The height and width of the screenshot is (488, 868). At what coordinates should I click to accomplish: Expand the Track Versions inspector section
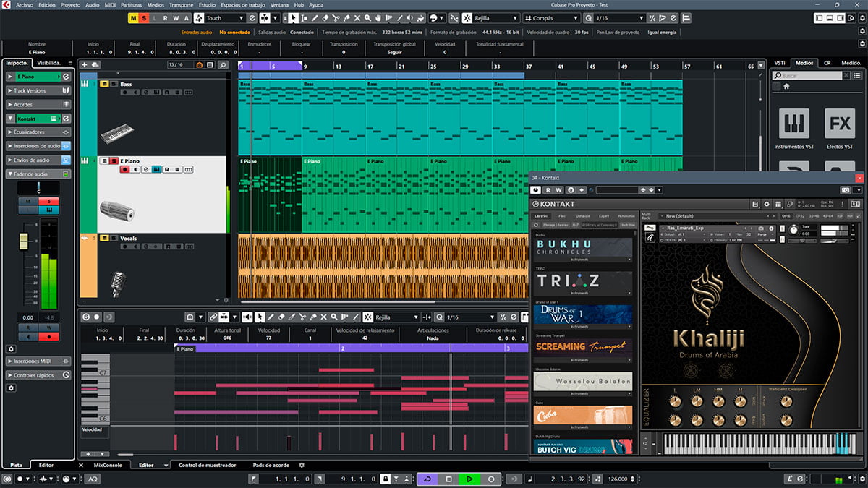point(38,90)
